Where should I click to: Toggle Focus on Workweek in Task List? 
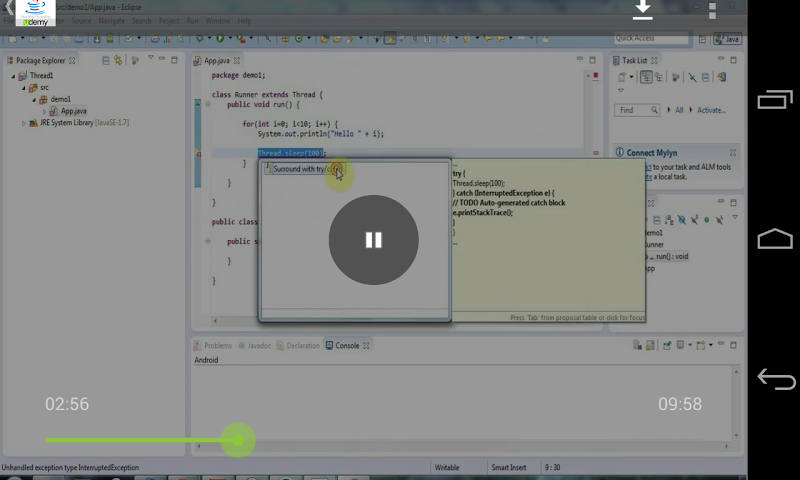tap(676, 77)
